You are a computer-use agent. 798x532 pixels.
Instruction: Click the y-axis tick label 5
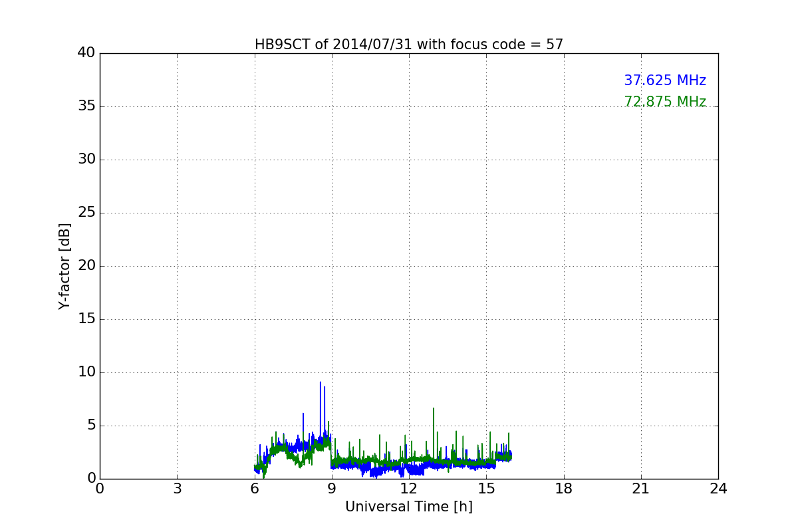tap(91, 426)
